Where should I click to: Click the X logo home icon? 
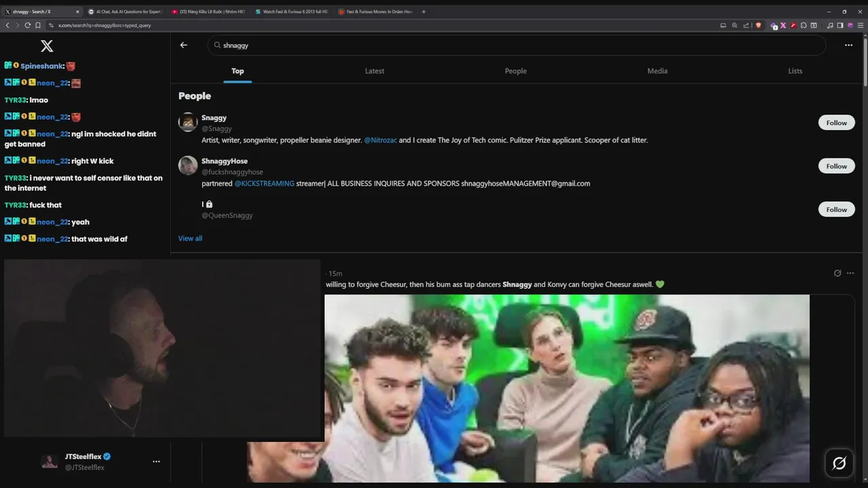coord(47,45)
